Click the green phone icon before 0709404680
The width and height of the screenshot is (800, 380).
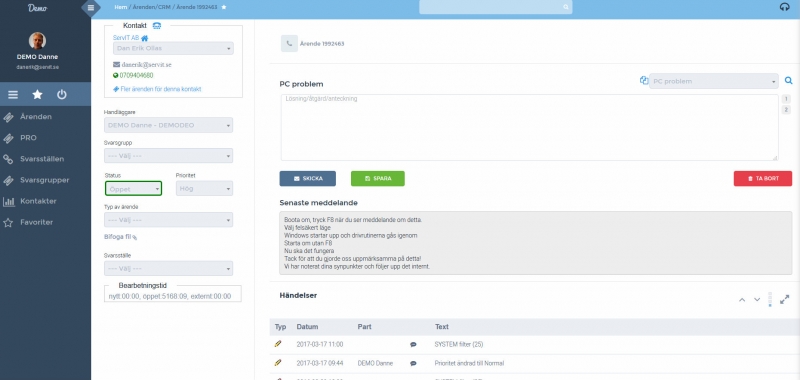point(116,75)
